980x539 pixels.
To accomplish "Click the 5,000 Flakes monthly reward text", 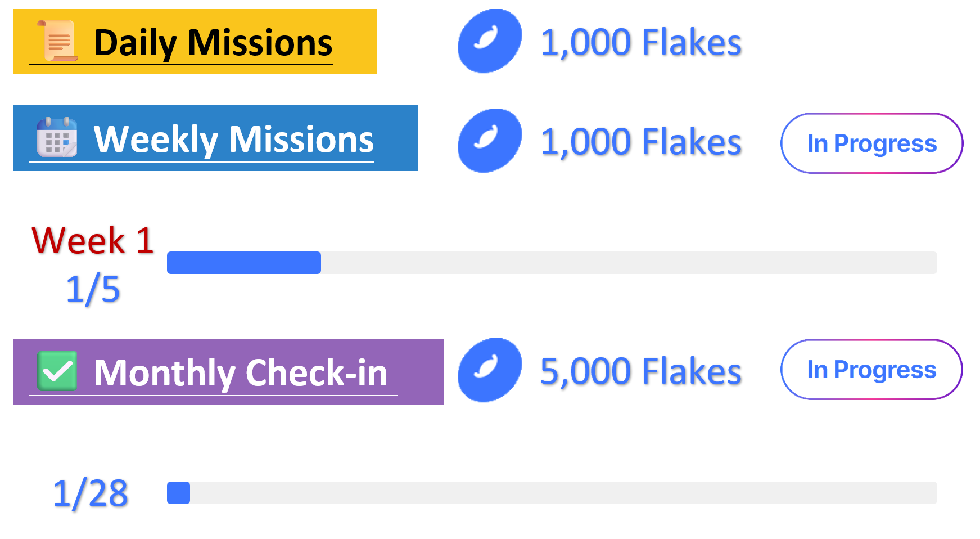I will pyautogui.click(x=640, y=371).
